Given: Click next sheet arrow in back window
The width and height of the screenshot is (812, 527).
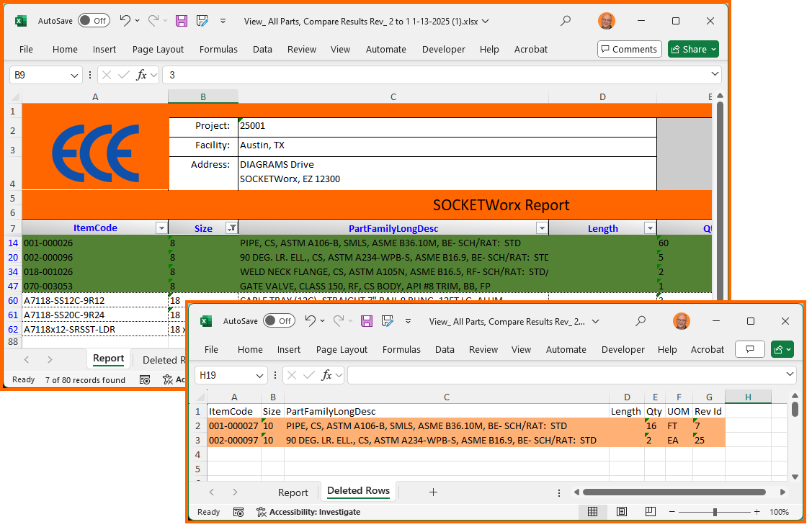Looking at the screenshot, I should tap(50, 359).
